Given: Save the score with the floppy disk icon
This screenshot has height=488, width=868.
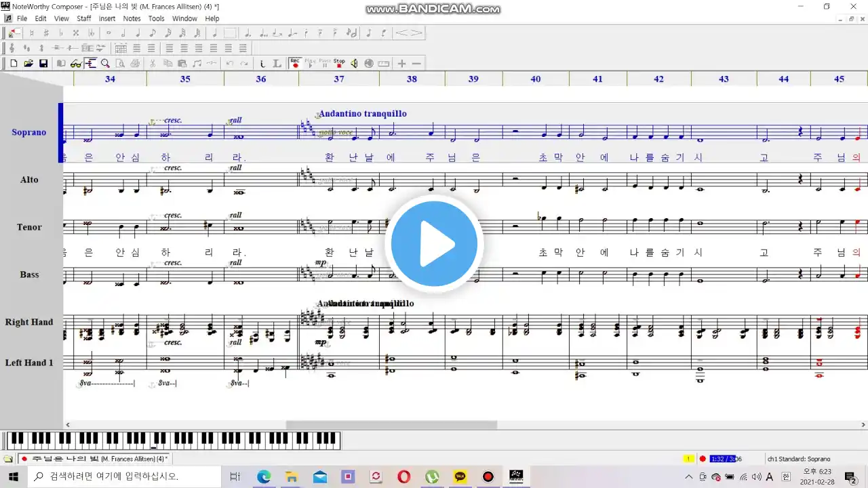Looking at the screenshot, I should (43, 63).
